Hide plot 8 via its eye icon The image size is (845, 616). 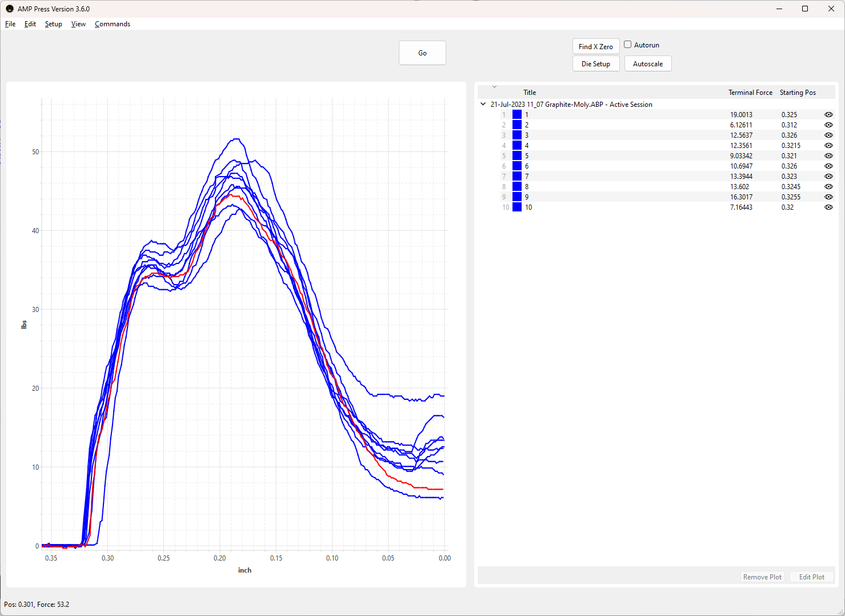(x=828, y=187)
